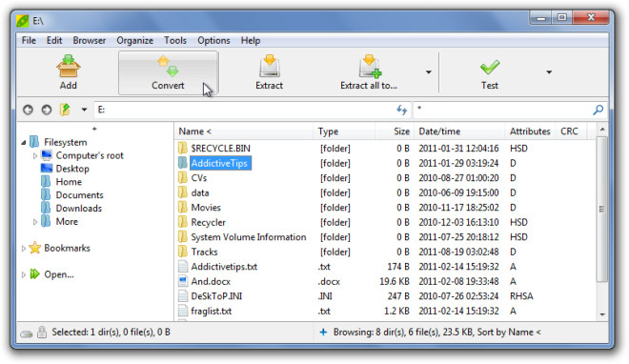Click the Movies folder icon
629x364 pixels.
click(183, 208)
